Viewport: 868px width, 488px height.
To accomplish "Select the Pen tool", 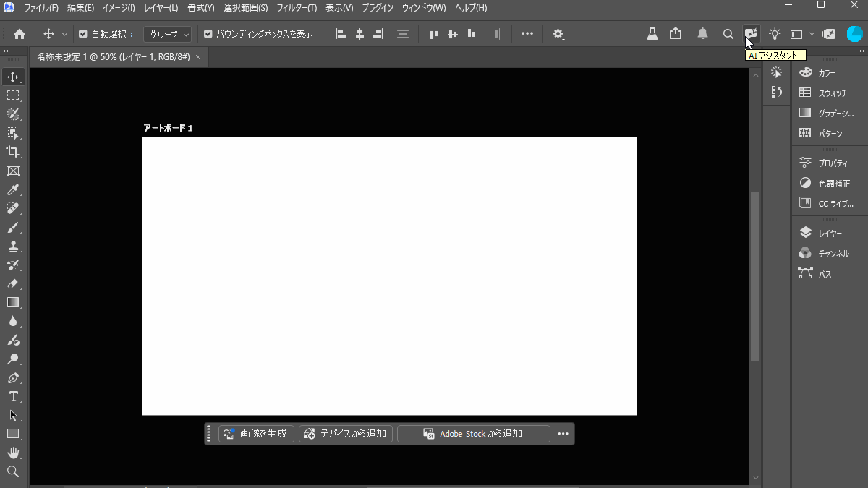I will (x=13, y=377).
